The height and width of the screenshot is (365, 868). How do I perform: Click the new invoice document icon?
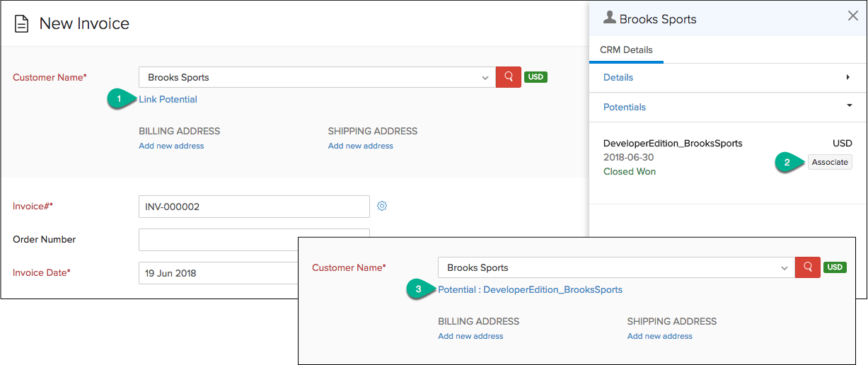(x=22, y=24)
